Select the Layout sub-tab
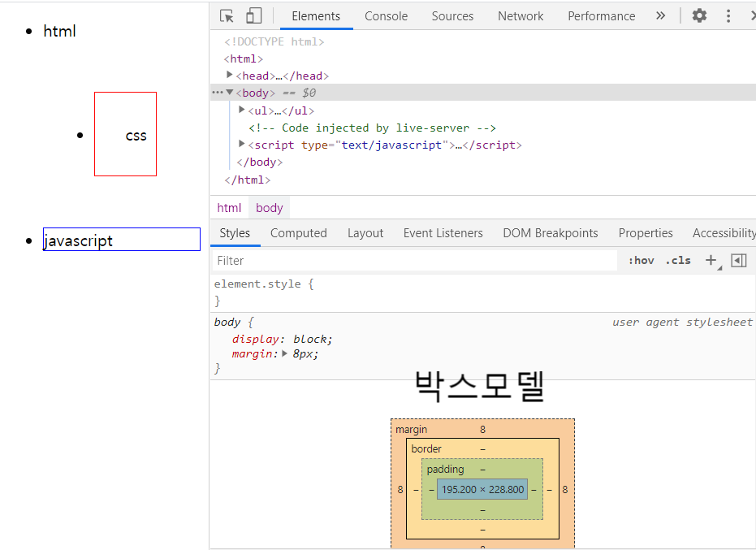756x550 pixels. click(x=365, y=233)
